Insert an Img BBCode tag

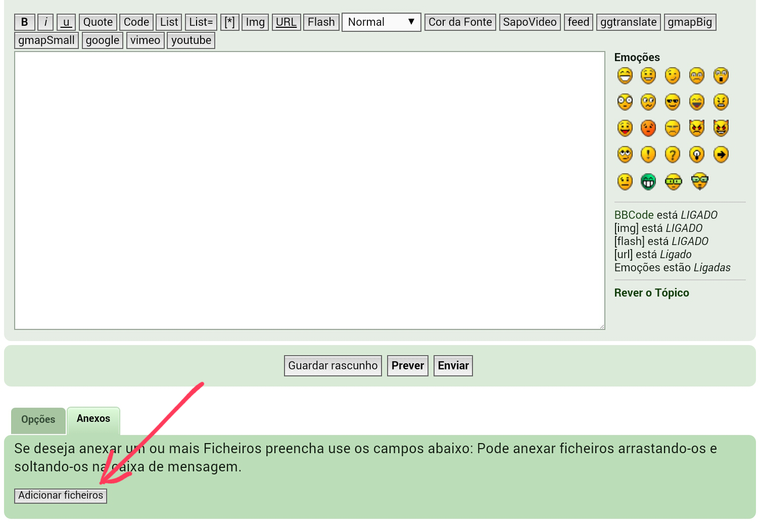255,22
